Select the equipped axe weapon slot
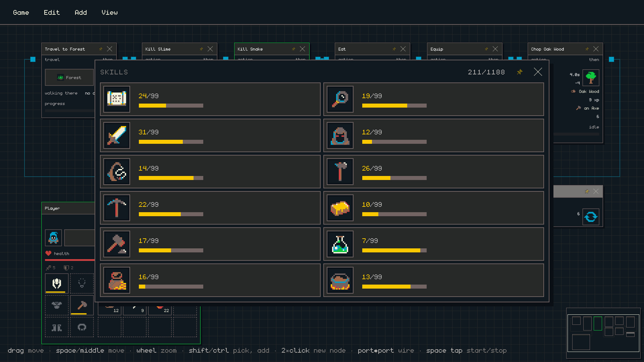Screen dimensions: 644x362 82,305
